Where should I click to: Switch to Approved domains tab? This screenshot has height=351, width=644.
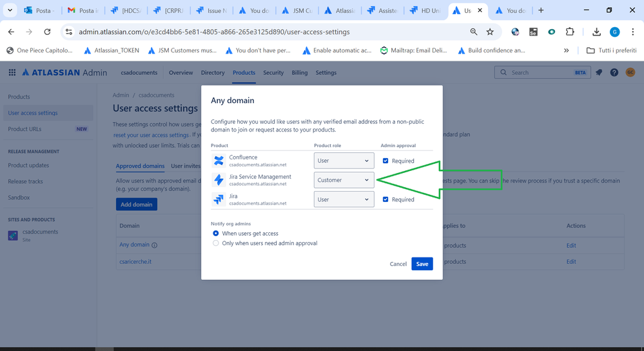pos(140,166)
